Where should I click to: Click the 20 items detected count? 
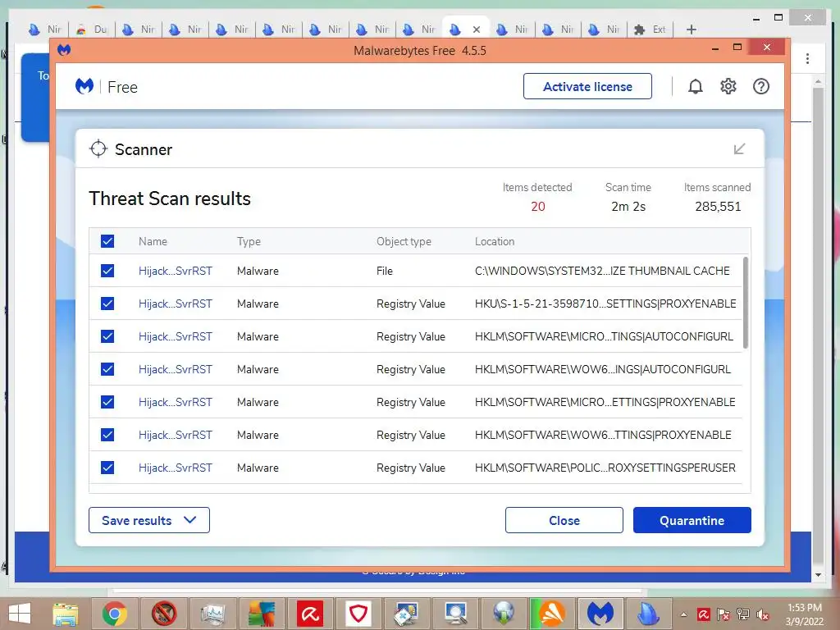(538, 206)
